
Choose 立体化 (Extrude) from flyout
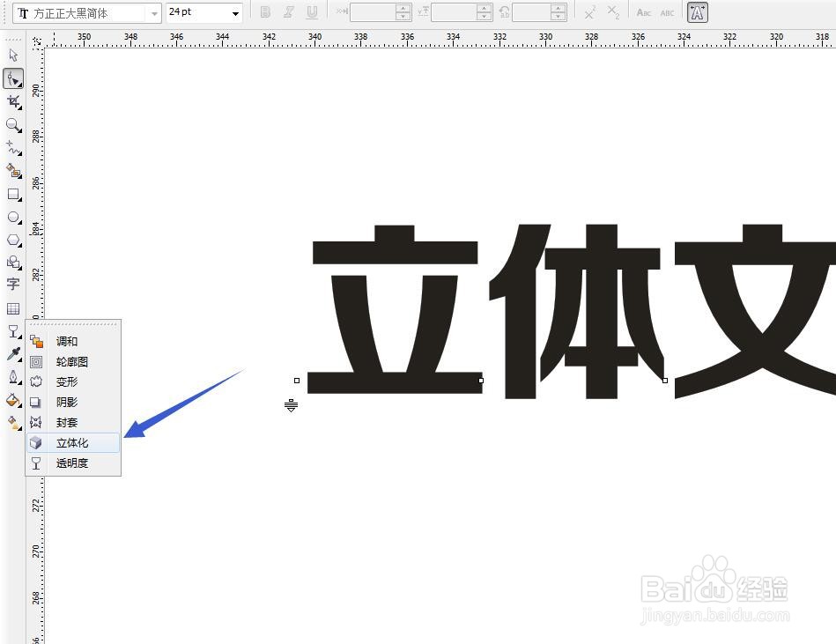[73, 442]
